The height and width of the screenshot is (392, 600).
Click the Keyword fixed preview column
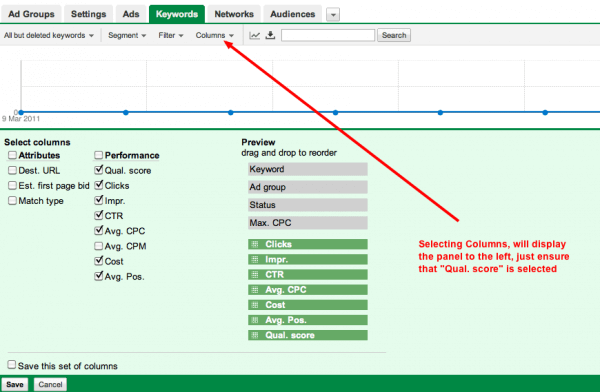[x=308, y=169]
